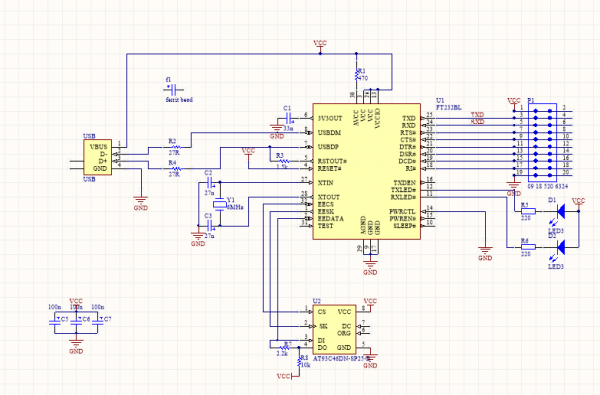Click the RXLED# pin name
This screenshot has height=395, width=600.
coord(403,197)
